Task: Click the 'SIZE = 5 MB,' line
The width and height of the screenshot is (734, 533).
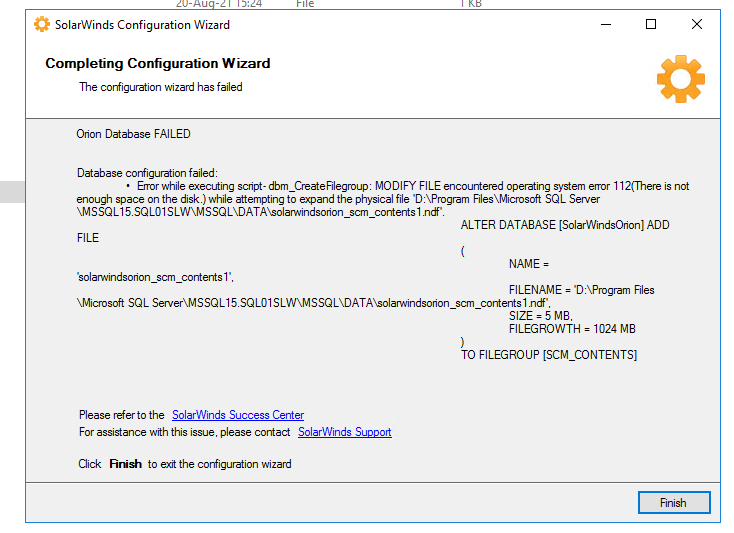Action: (x=541, y=316)
